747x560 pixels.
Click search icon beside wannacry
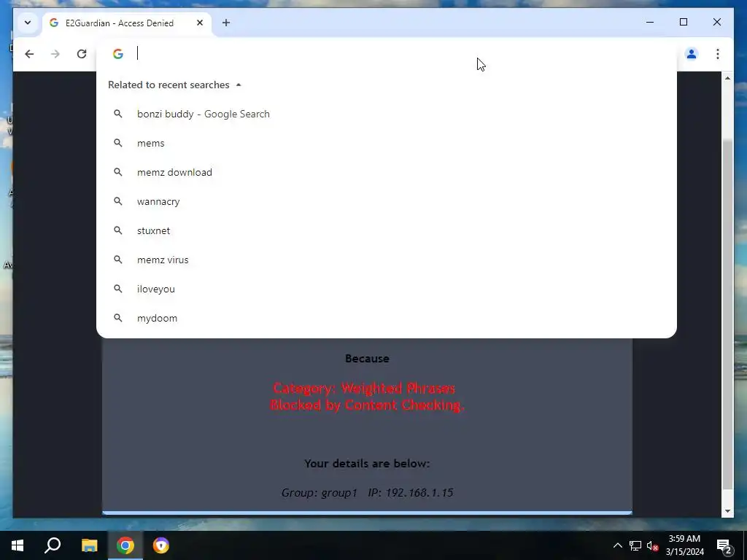pos(117,201)
